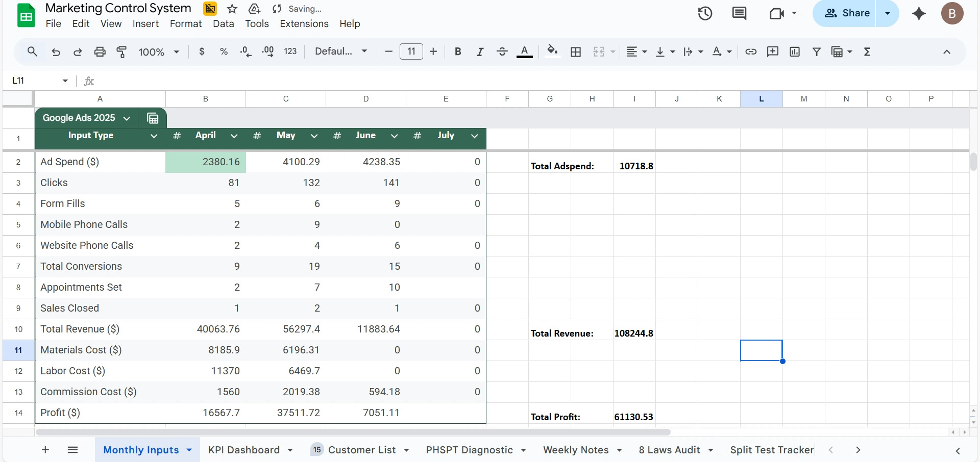Screen dimensions: 980x462
Task: Open the Gemini sparkle assistant
Action: click(919, 13)
